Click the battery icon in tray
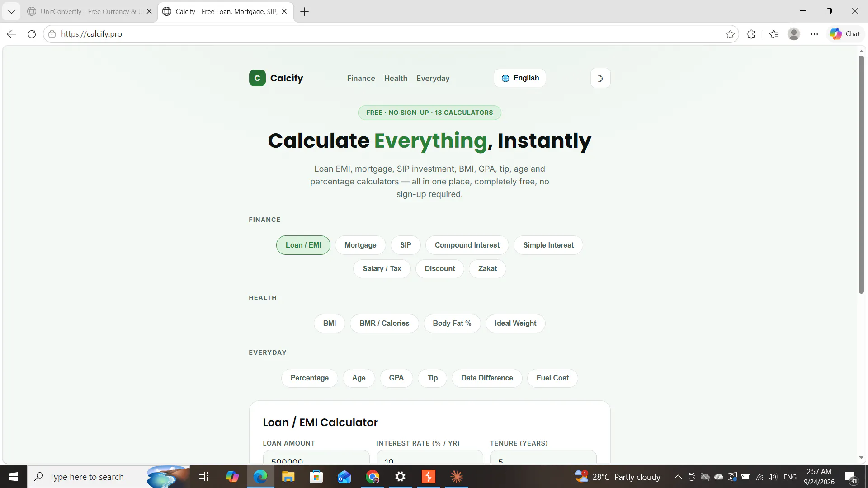This screenshot has width=868, height=488. pos(746,477)
